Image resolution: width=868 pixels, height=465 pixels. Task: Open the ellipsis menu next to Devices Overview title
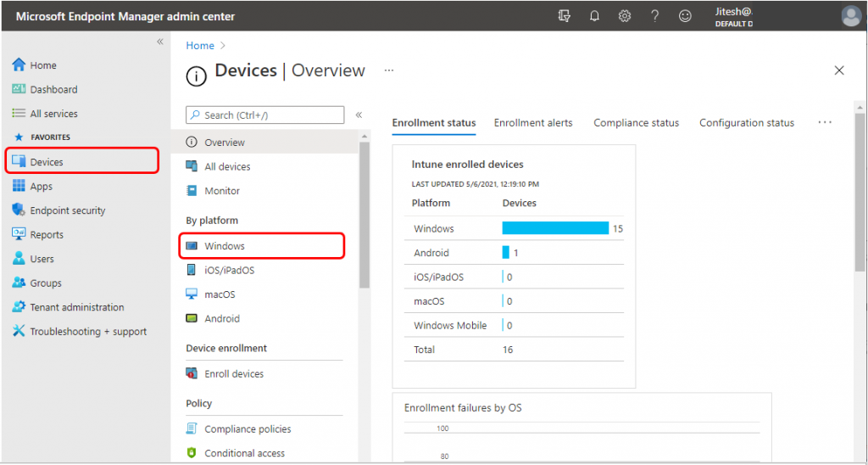389,71
